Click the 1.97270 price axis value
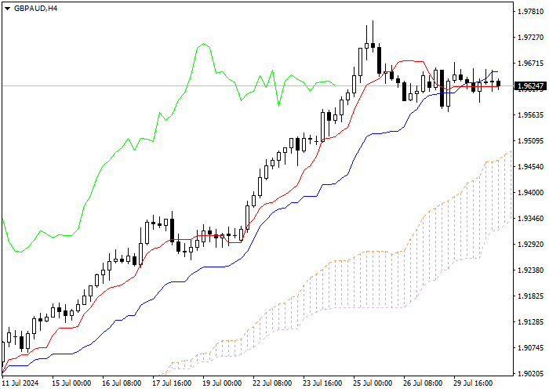 point(530,38)
